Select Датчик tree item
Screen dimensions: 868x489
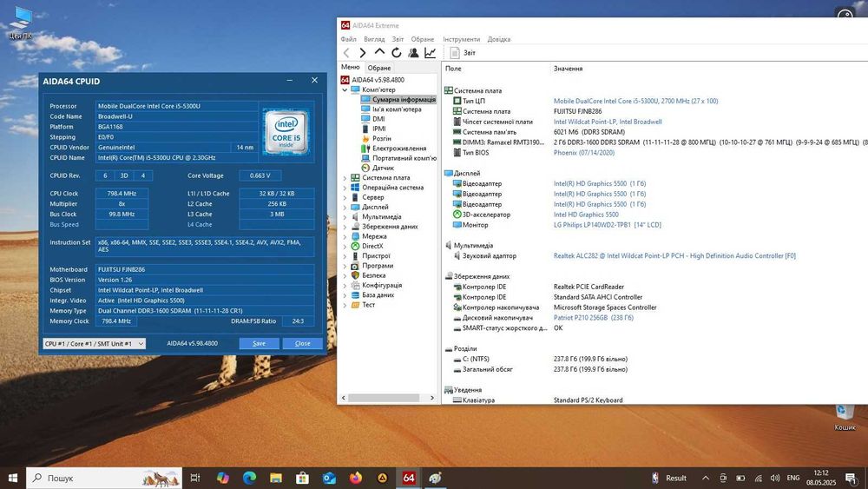coord(383,168)
